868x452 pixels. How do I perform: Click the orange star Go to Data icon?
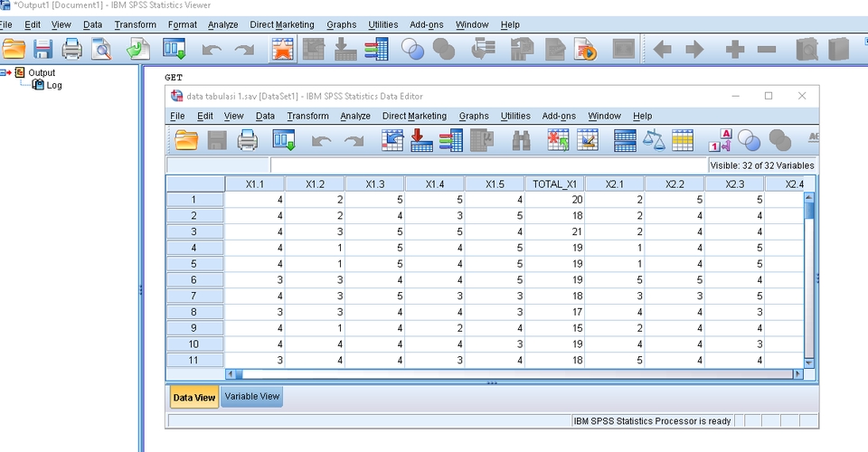click(x=282, y=49)
